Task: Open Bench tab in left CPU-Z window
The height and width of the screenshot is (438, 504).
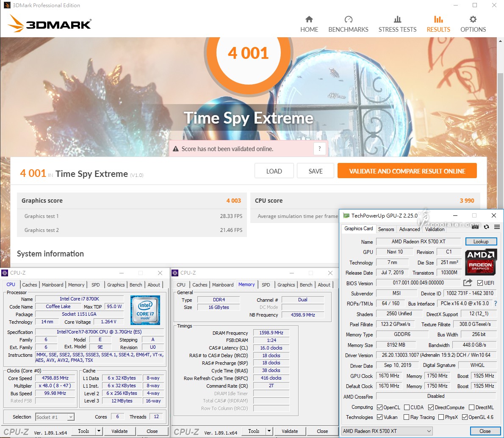Action: [x=136, y=284]
